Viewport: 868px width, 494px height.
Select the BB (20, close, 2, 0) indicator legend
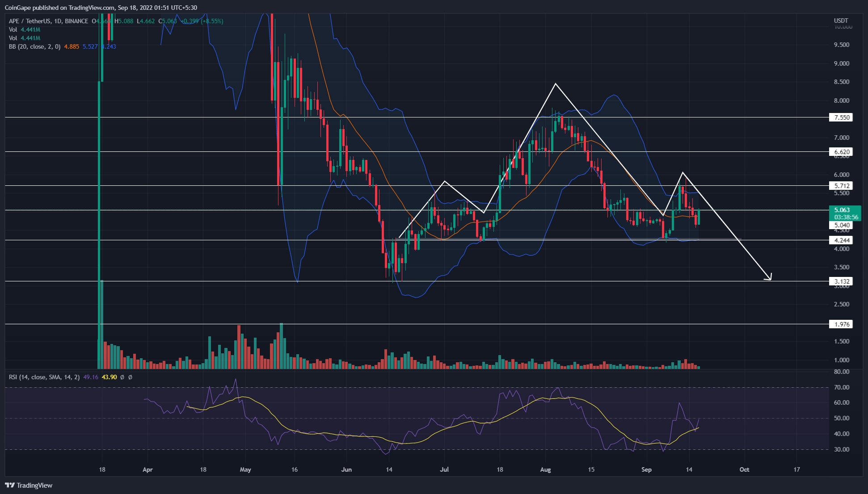[x=34, y=46]
